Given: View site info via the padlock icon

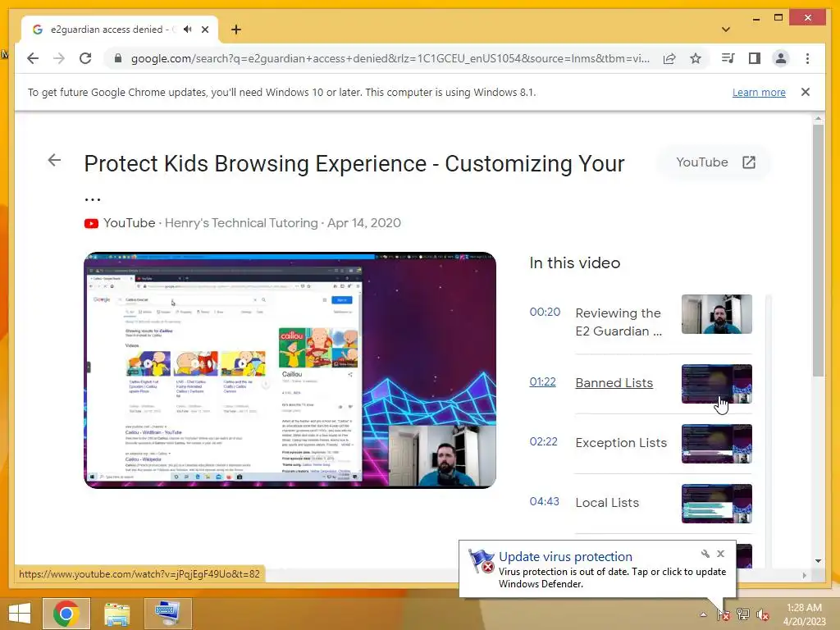Looking at the screenshot, I should 118,58.
